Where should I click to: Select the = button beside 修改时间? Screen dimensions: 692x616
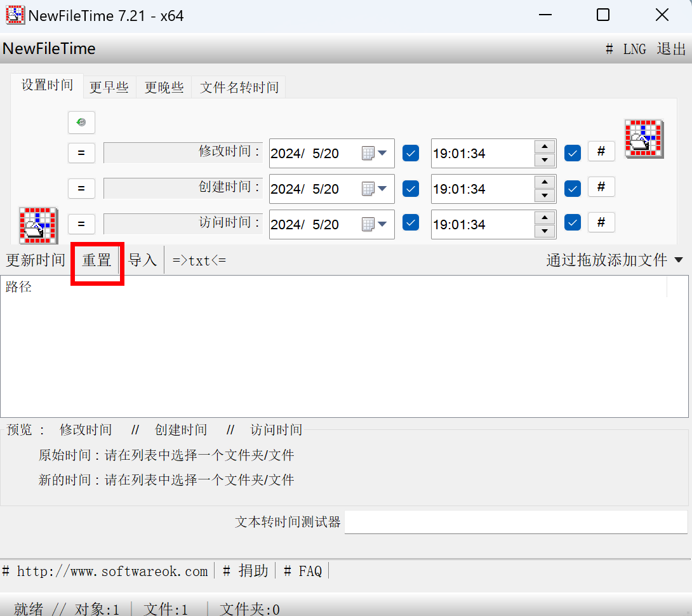81,153
